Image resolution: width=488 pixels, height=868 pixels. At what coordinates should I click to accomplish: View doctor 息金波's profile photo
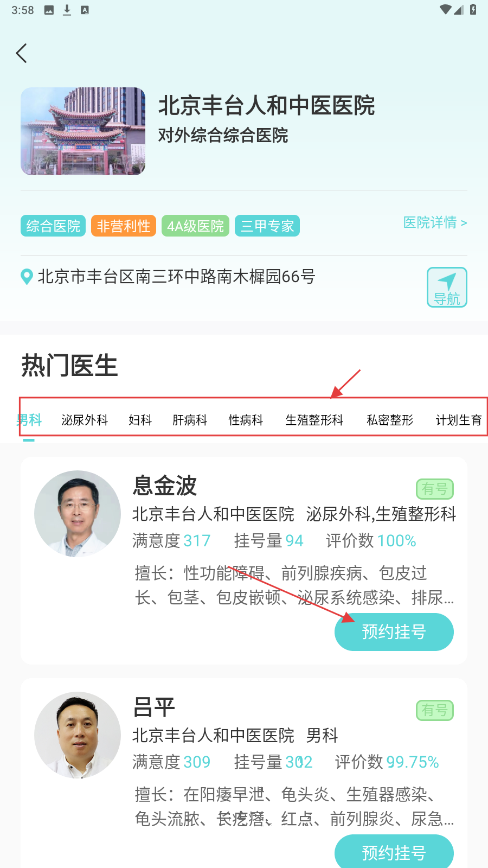(x=78, y=514)
